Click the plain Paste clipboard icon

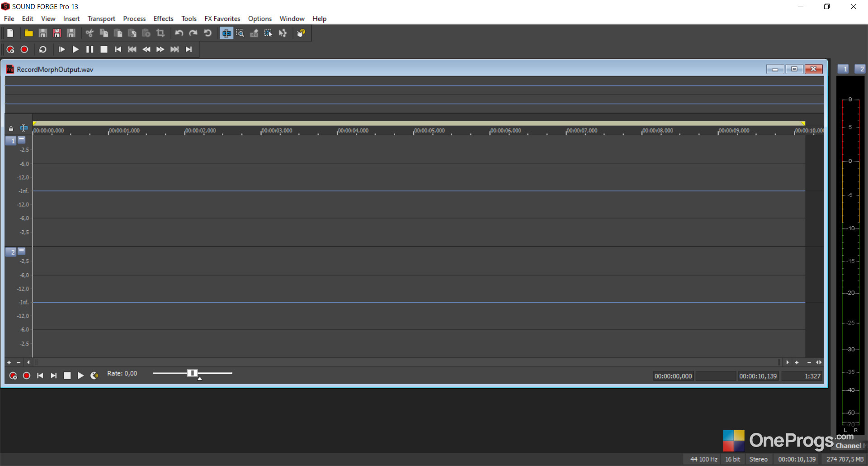118,33
